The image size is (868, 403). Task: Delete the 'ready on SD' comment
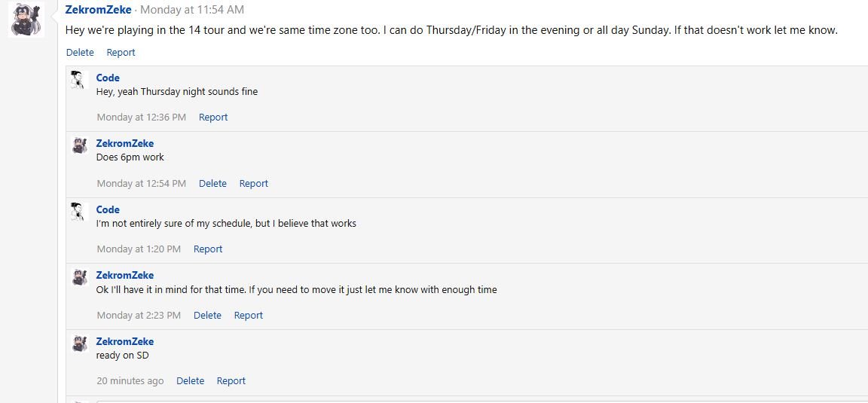(x=190, y=380)
